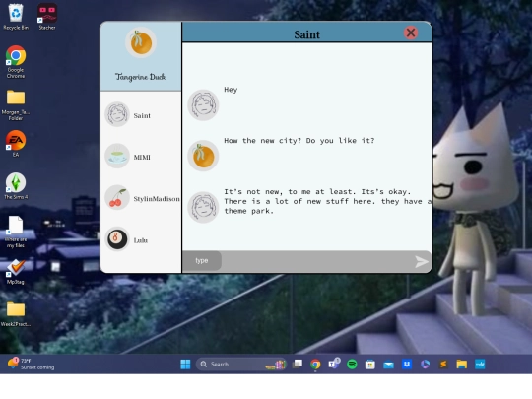Screen dimensions: 532x399
Task: Click the 'theme park' message text
Action: pos(327,201)
